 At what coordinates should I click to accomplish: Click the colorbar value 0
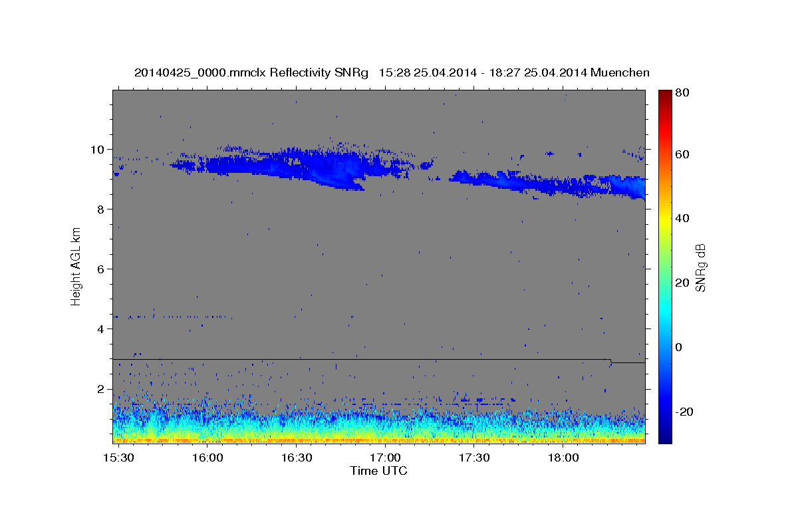[x=679, y=347]
